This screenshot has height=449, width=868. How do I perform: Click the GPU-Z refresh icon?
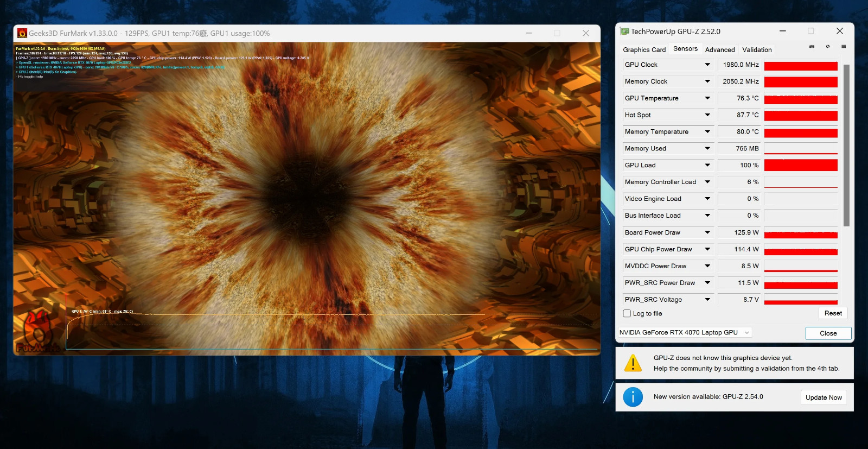point(827,47)
